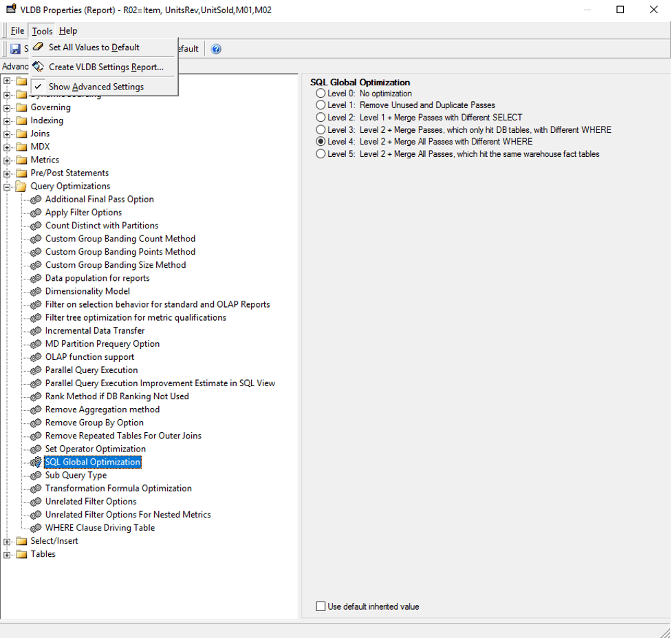Toggle Show Advanced Settings menu item
The width and height of the screenshot is (672, 638).
coord(96,87)
